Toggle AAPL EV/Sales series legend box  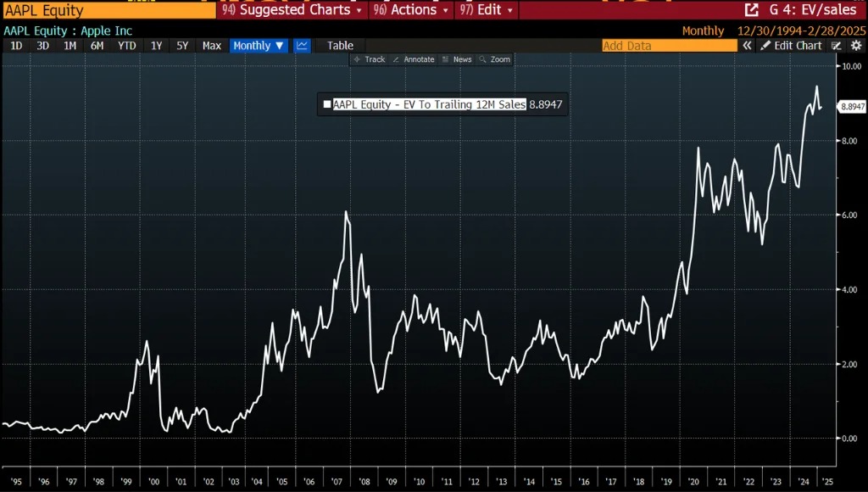pyautogui.click(x=327, y=104)
